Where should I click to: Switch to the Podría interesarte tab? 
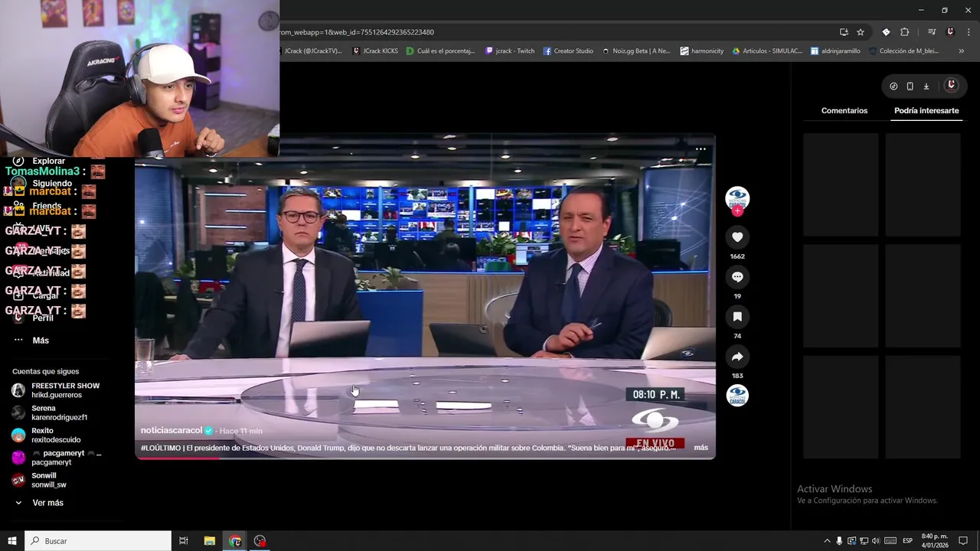tap(926, 111)
